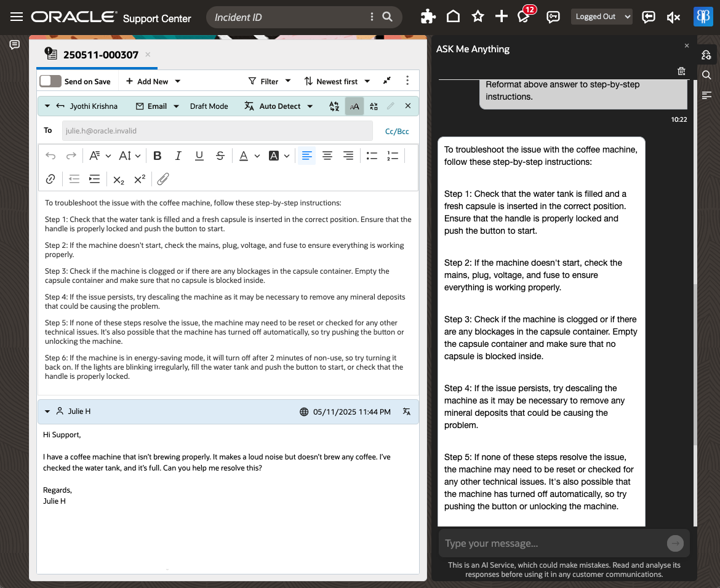Open the Filter dropdown
The width and height of the screenshot is (720, 588).
click(270, 81)
